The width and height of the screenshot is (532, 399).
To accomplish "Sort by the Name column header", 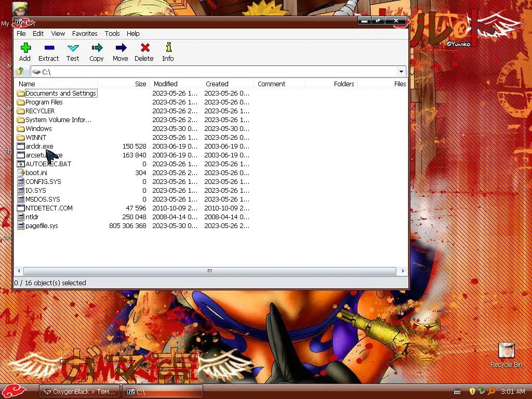I will (x=56, y=84).
